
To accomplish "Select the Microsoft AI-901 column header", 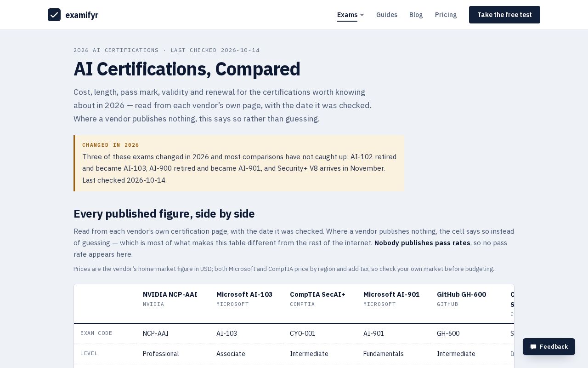I will click(391, 294).
